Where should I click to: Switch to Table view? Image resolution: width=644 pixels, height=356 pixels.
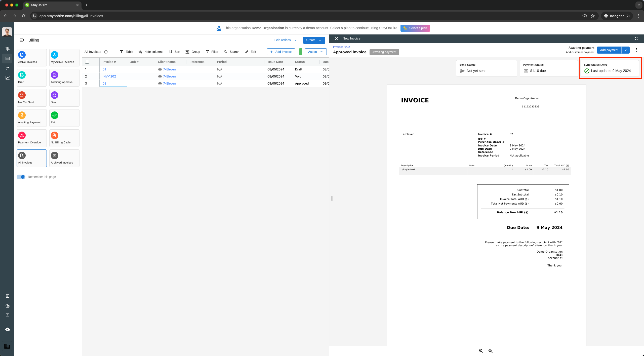point(127,52)
